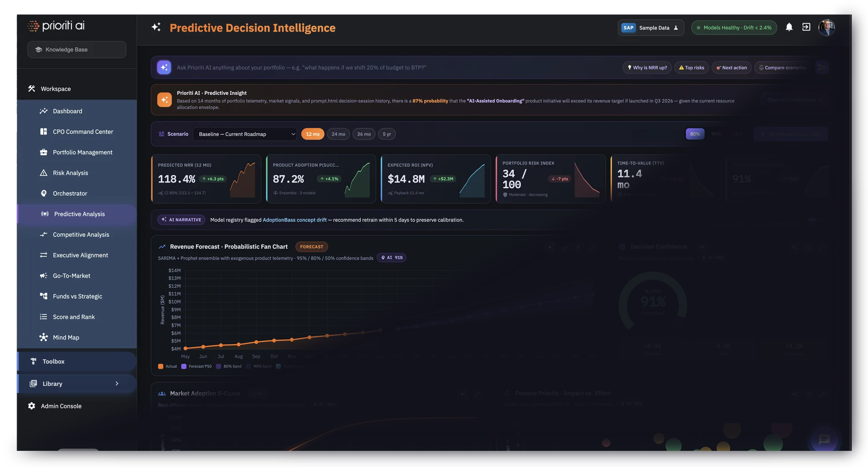Open the Predicted NRR (12 mo) card
The height and width of the screenshot is (467, 868).
206,179
